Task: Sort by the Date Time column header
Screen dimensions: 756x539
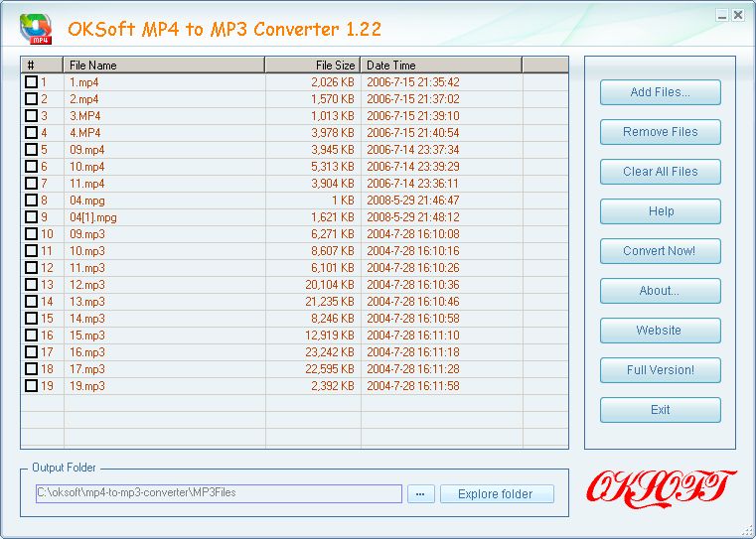Action: click(x=441, y=66)
